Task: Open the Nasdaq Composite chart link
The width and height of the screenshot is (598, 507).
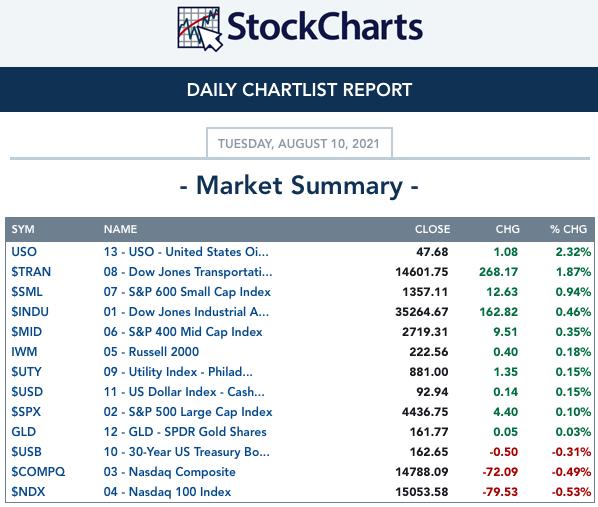Action: 169,472
